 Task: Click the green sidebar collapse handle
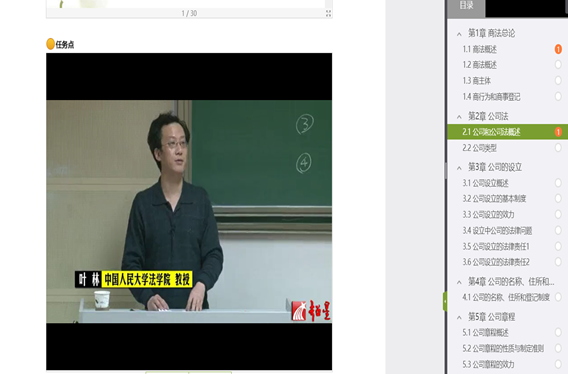tap(445, 301)
